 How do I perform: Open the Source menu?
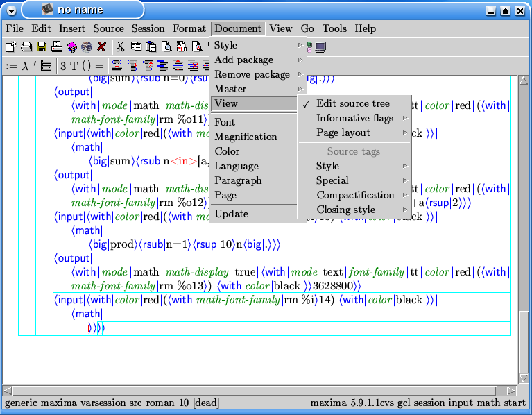[109, 28]
